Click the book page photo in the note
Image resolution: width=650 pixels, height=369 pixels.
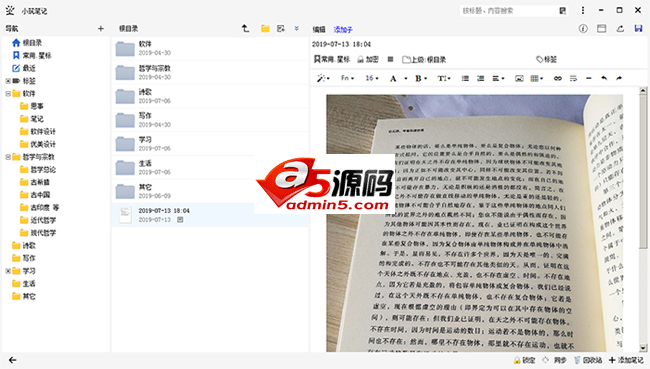point(474,223)
